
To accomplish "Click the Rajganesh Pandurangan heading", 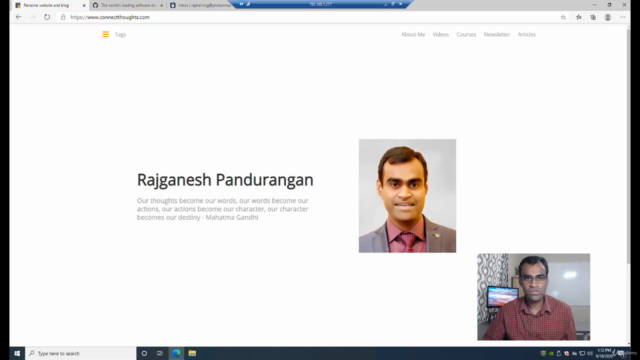I will tap(225, 180).
